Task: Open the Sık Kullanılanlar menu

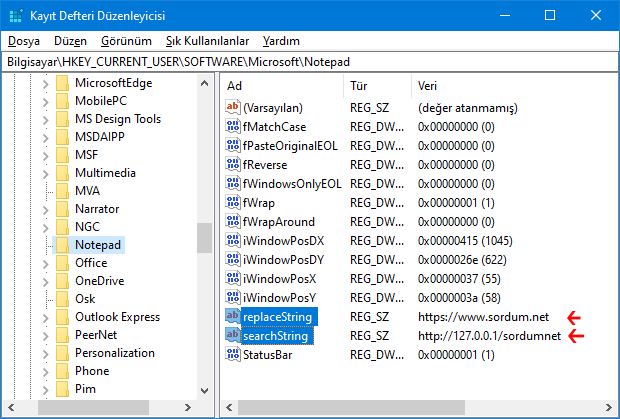Action: tap(207, 41)
